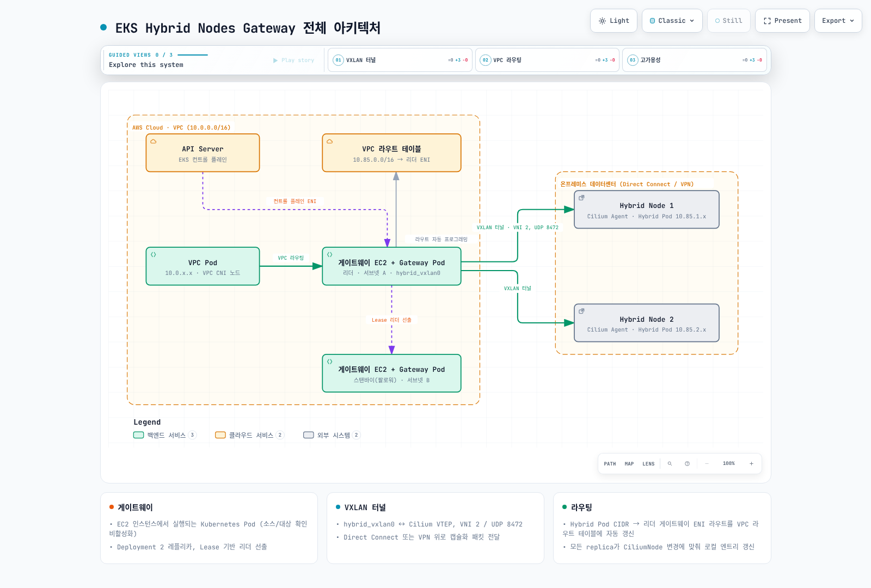Click the Legend heading
Viewport: 871px width, 588px height.
point(147,422)
